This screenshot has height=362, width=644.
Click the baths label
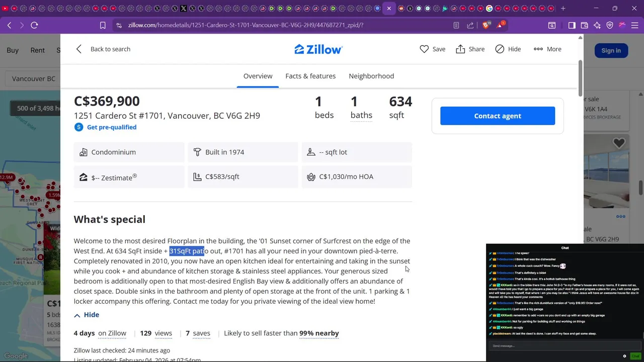click(361, 115)
